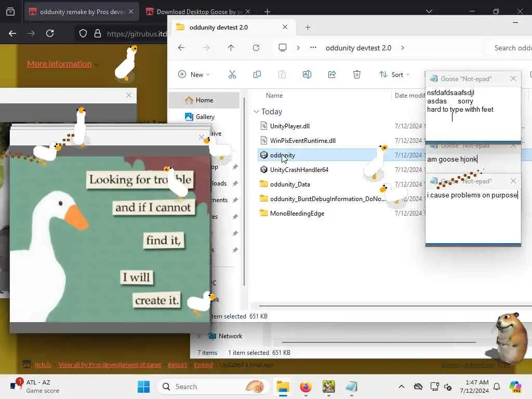This screenshot has height=399, width=532.
Task: Click the notification bell in system tray
Action: (497, 387)
